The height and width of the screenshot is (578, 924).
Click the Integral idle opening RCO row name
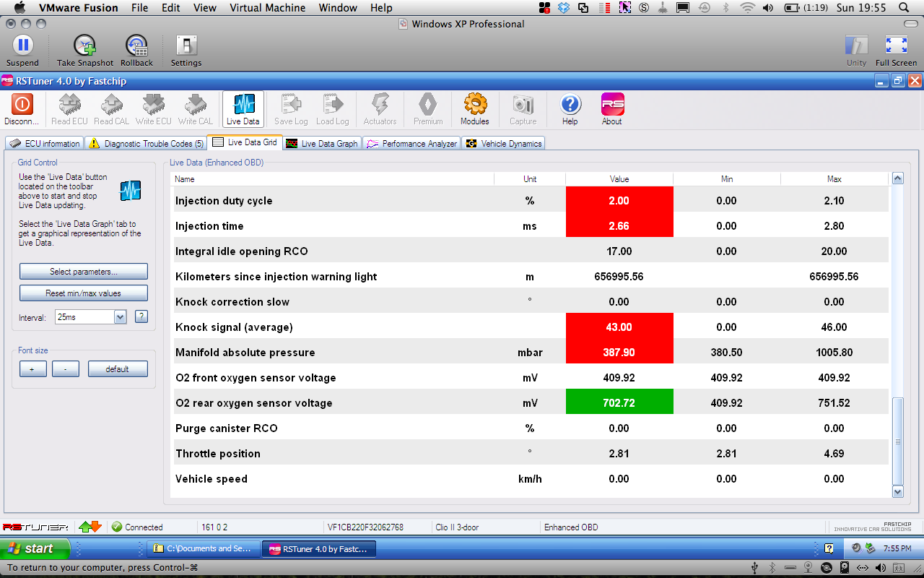[x=241, y=251]
